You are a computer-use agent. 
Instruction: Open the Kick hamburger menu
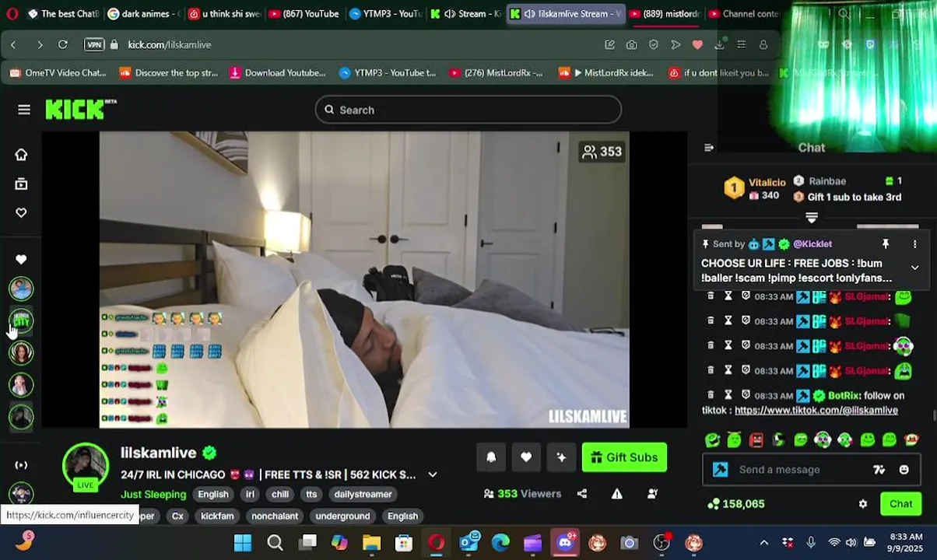[24, 110]
